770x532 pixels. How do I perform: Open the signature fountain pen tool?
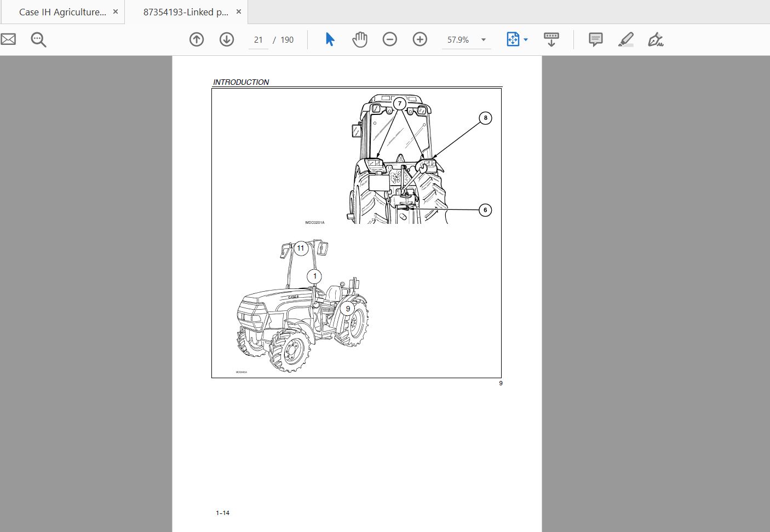click(656, 39)
